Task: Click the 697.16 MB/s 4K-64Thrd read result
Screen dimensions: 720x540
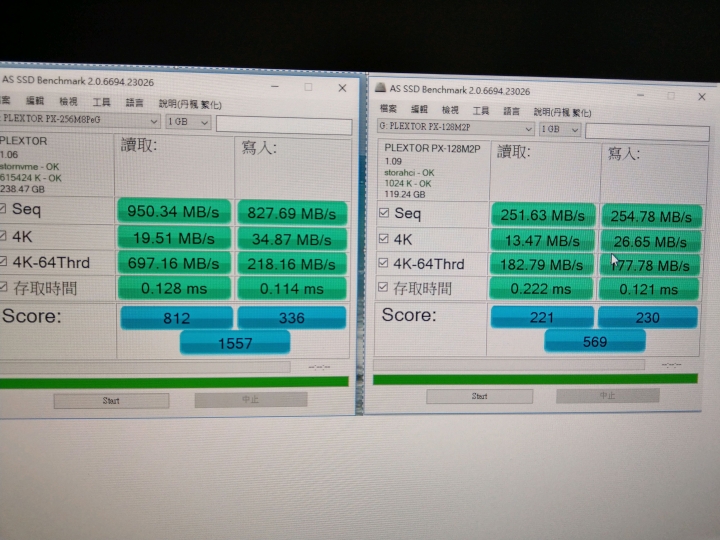Action: pyautogui.click(x=174, y=264)
